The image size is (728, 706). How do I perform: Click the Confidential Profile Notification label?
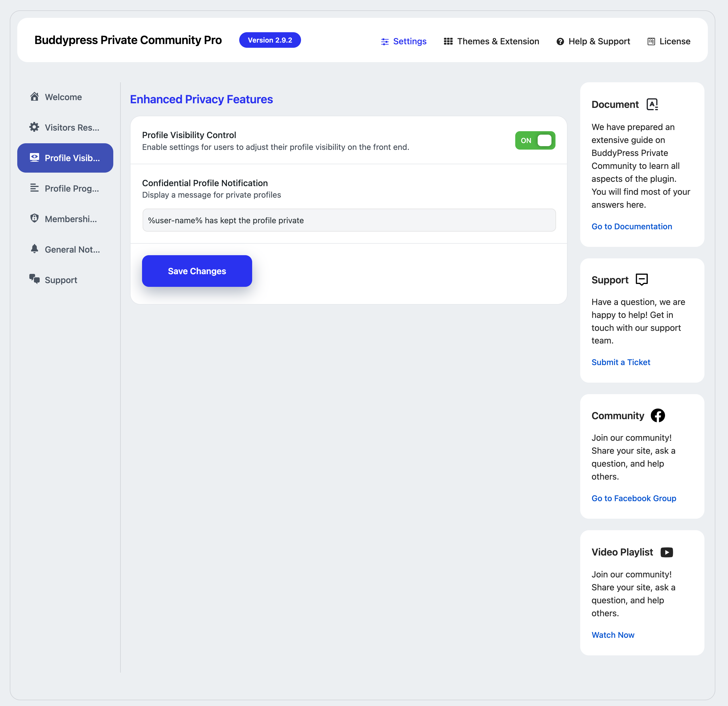tap(205, 183)
